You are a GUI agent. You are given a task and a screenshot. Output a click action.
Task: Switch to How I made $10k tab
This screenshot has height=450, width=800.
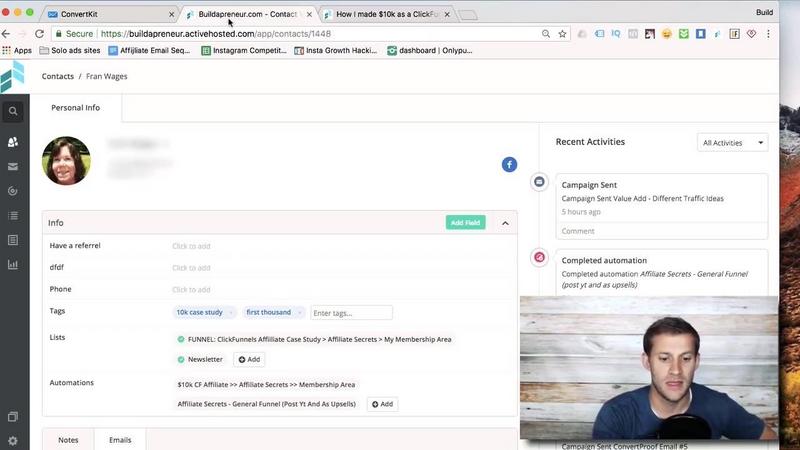387,14
